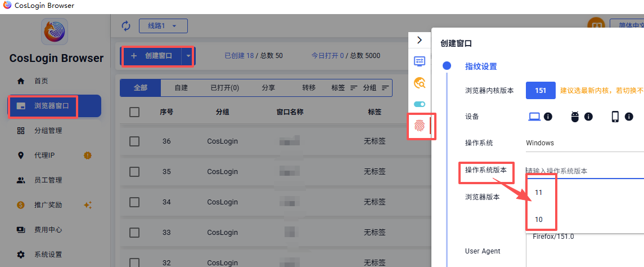Choose version 10 from the dropdown list
Viewport: 644px width, 267px height.
point(585,220)
